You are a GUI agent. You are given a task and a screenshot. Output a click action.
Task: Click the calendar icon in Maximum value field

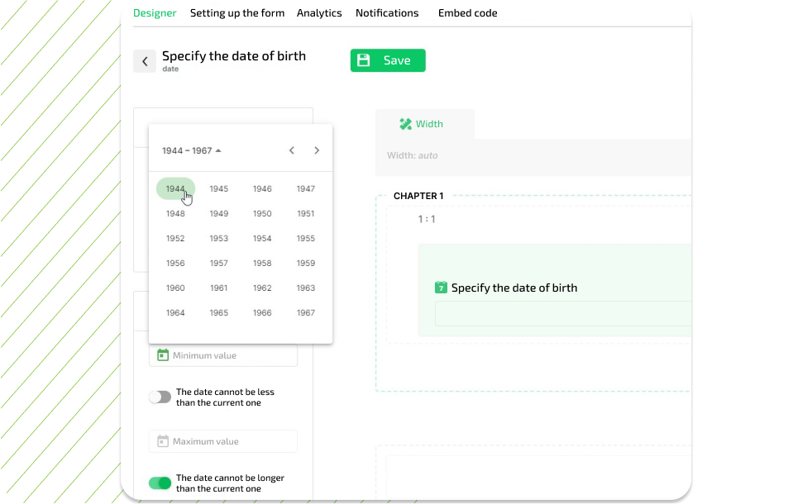coord(163,441)
